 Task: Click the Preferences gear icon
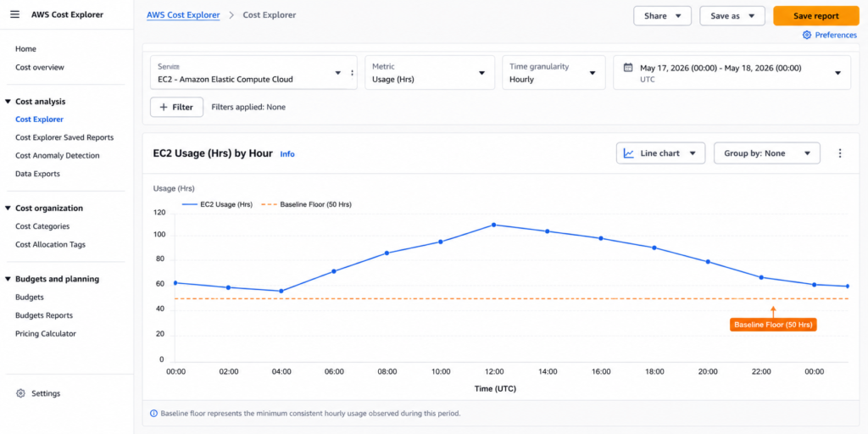[x=807, y=35]
